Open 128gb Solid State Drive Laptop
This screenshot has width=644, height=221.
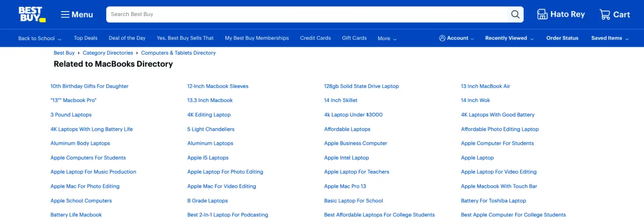pos(361,86)
